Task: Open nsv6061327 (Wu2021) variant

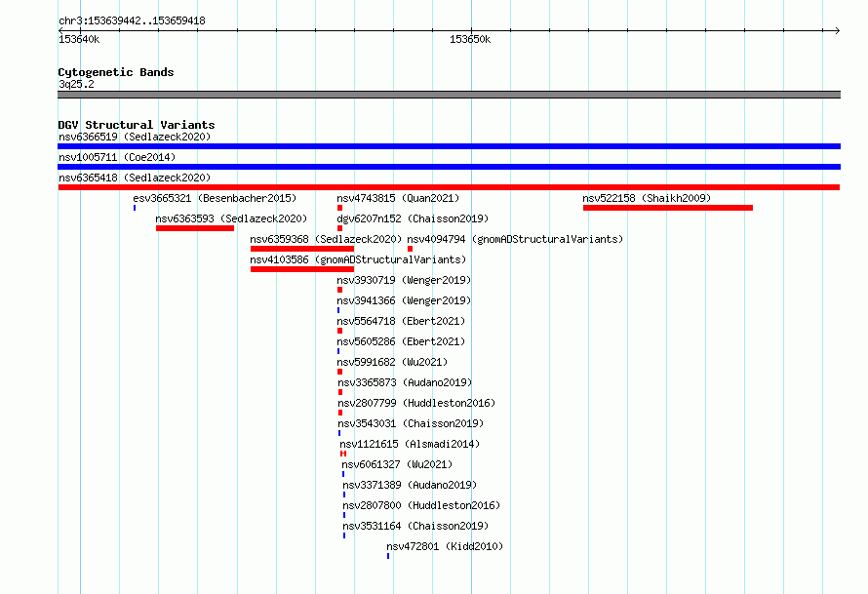Action: [x=397, y=464]
